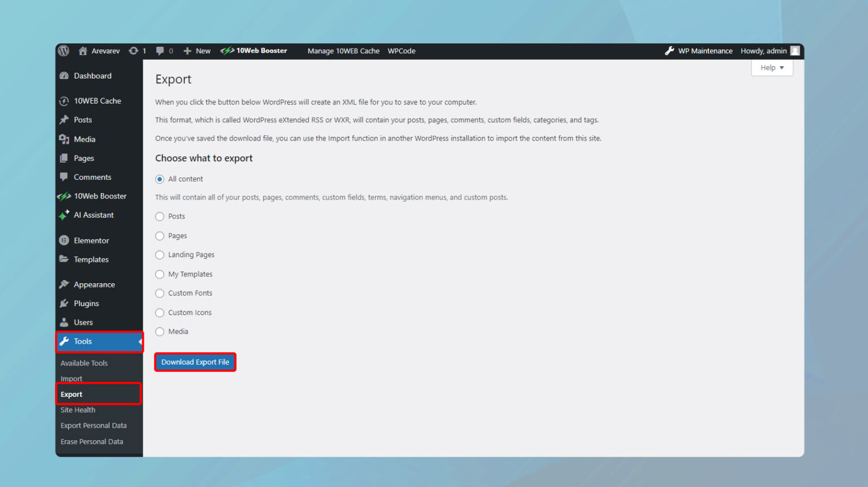The width and height of the screenshot is (868, 487).
Task: Choose the Custom Fonts export option
Action: 160,293
